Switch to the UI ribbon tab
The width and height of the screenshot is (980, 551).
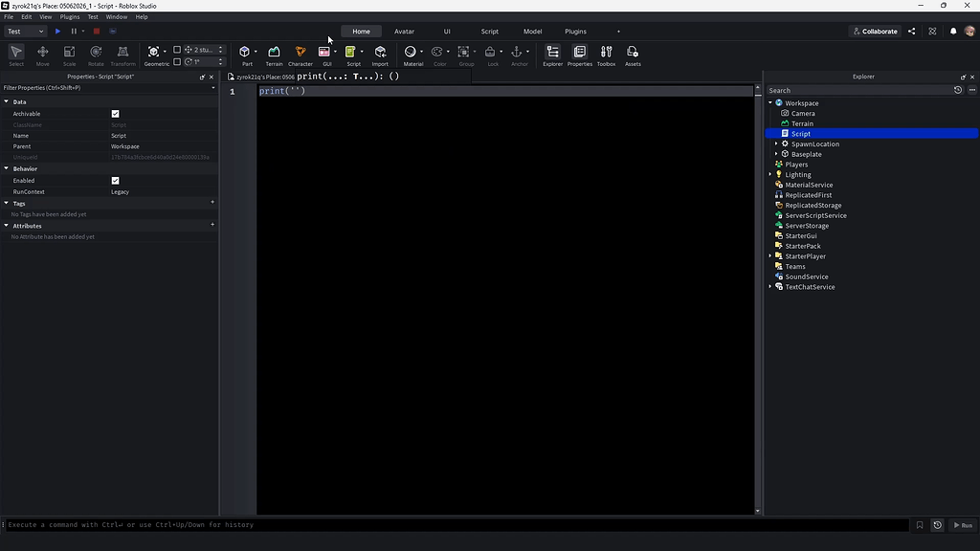point(447,32)
